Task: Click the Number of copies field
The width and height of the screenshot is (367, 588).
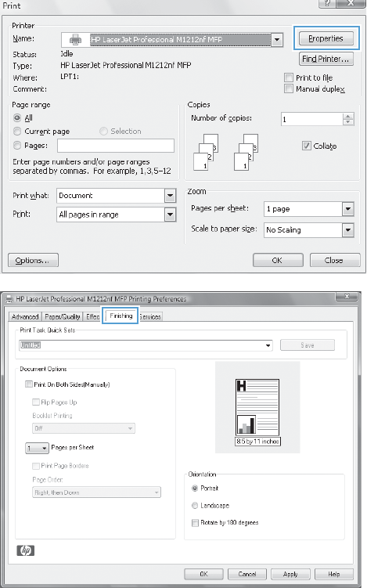Action: (311, 119)
